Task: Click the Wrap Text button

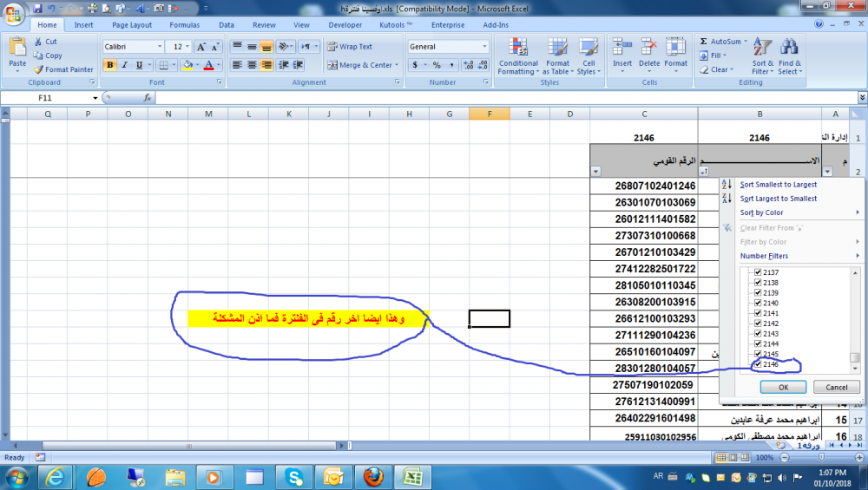Action: [350, 47]
